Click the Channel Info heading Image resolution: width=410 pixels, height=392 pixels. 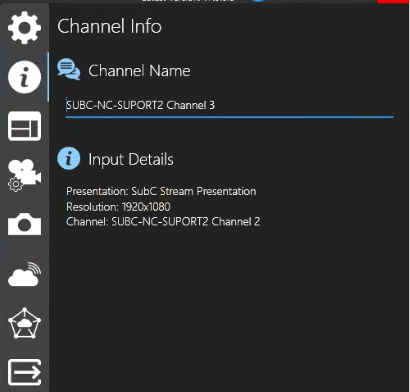tap(109, 26)
